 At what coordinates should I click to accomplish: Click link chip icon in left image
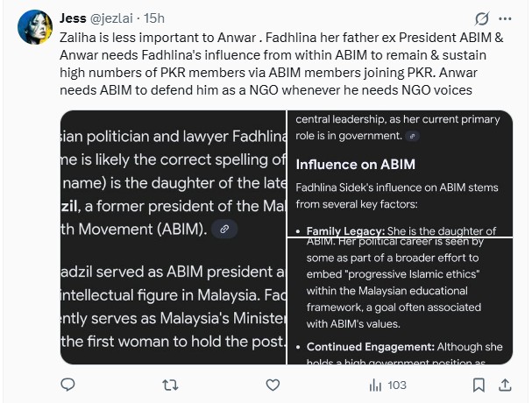225,229
